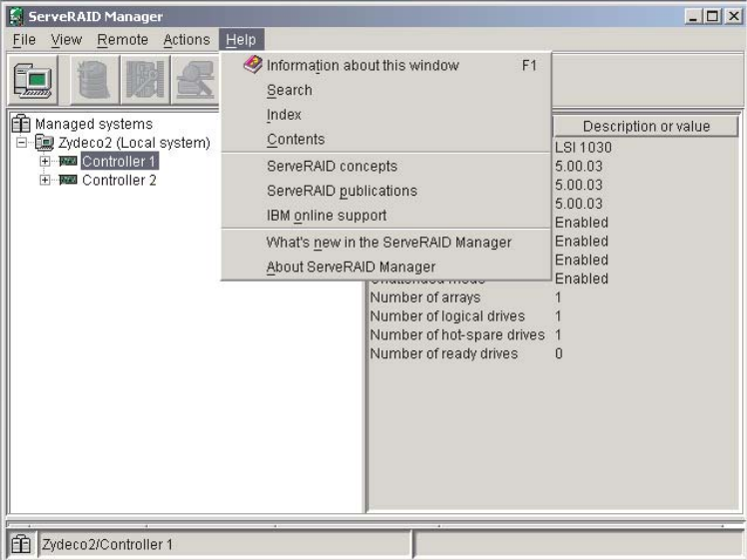The width and height of the screenshot is (747, 560).
Task: Open IBM online support from Help menu
Action: 326,215
